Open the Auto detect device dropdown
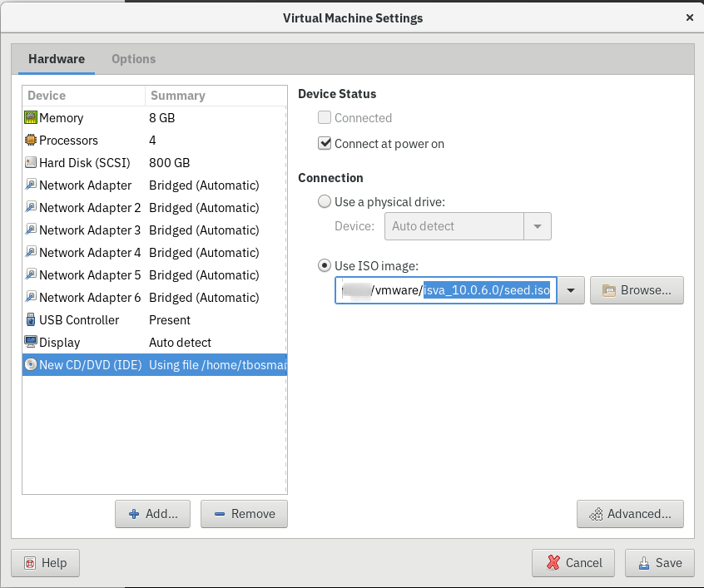 pos(537,225)
